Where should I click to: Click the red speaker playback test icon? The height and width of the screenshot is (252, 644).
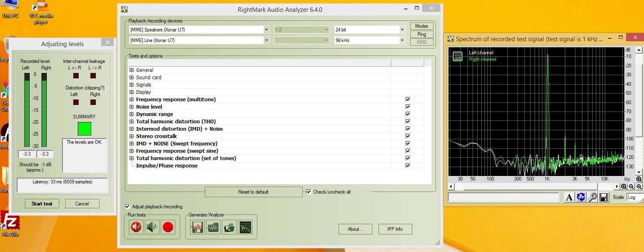pos(136,227)
